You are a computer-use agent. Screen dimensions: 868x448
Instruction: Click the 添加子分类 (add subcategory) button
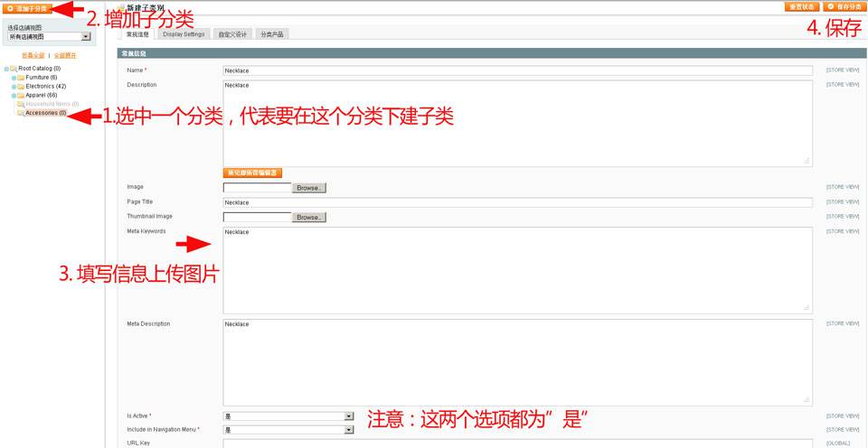(x=26, y=7)
